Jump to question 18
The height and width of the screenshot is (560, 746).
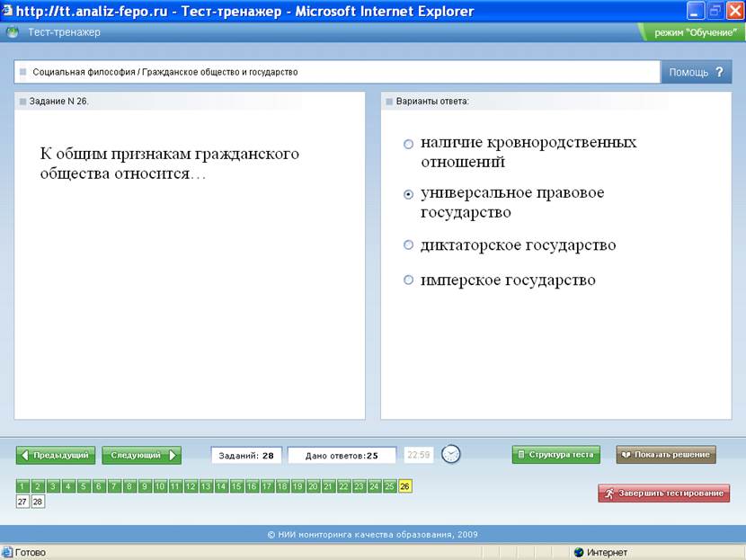[x=282, y=486]
